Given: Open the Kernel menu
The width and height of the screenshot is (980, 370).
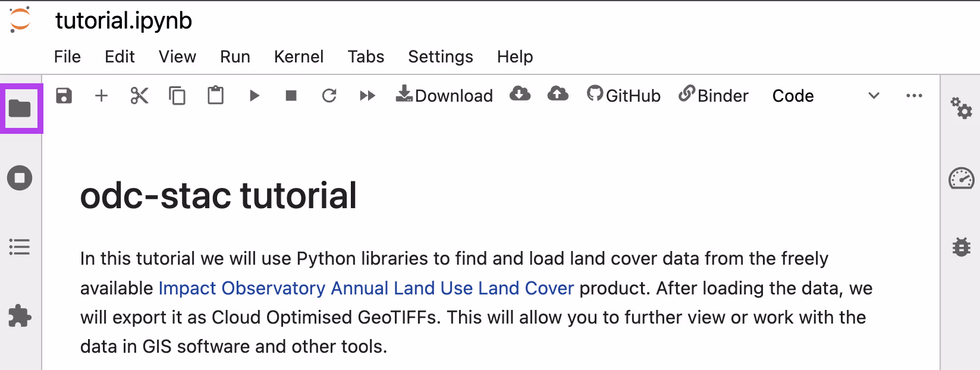Looking at the screenshot, I should 299,57.
